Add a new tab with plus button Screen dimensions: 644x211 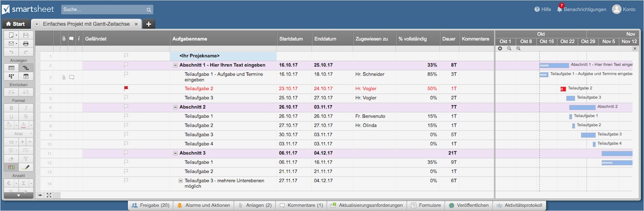pyautogui.click(x=149, y=24)
